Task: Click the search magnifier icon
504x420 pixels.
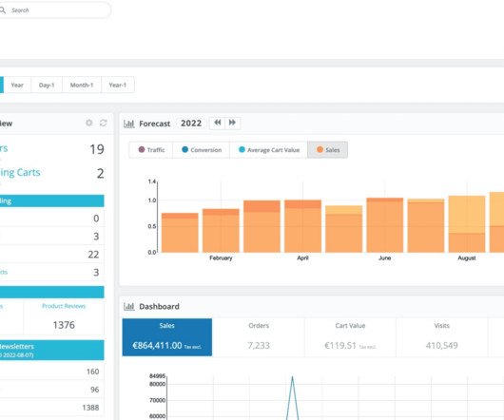Action: (x=3, y=10)
